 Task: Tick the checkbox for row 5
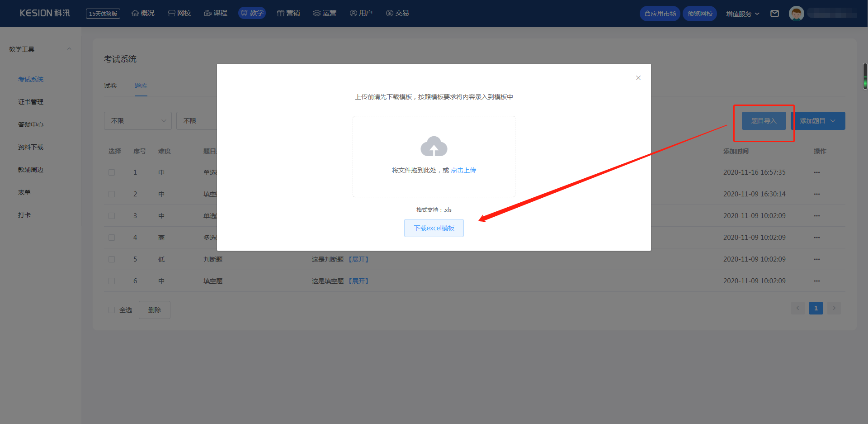pyautogui.click(x=112, y=259)
